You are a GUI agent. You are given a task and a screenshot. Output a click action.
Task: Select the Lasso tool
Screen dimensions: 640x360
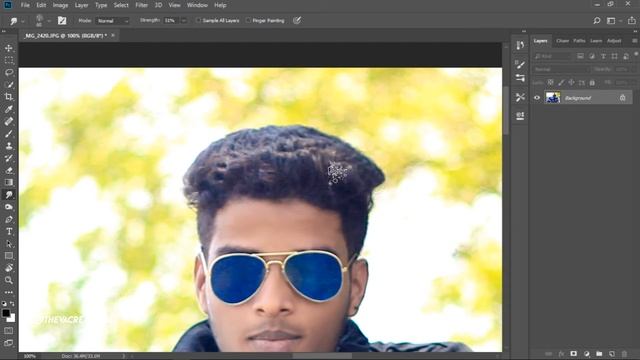(9, 73)
